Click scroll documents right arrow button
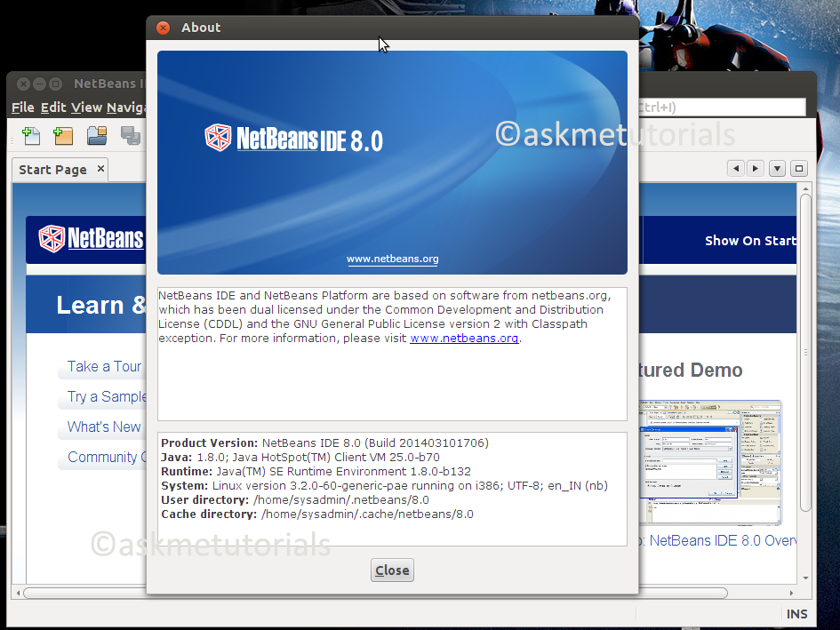The image size is (840, 630). pyautogui.click(x=756, y=169)
